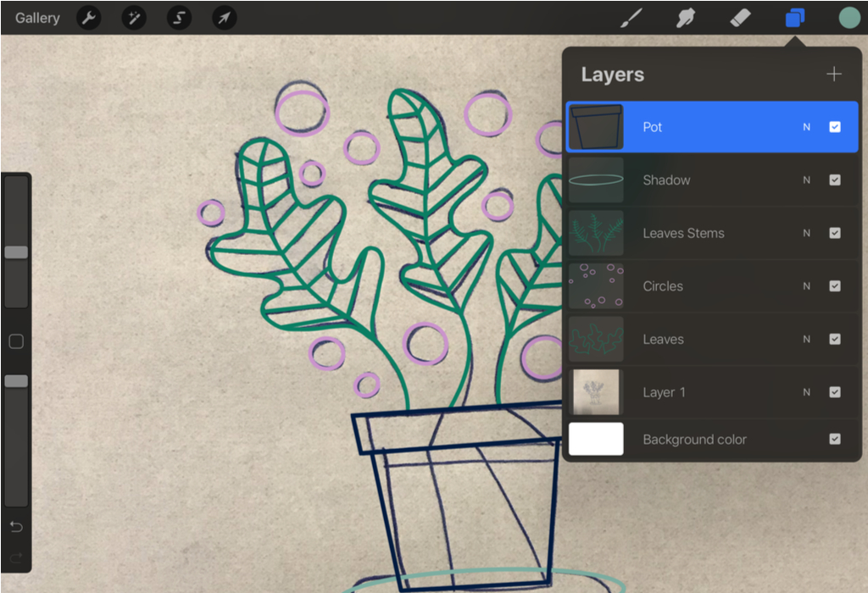This screenshot has height=593, width=868.
Task: Toggle visibility of the Shadow layer
Action: 836,180
